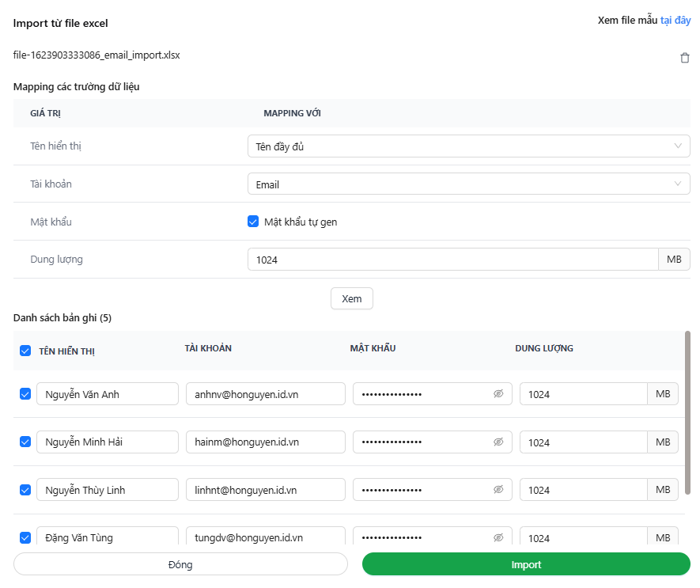Edit the Dung lượng 1024 mapping field
The height and width of the screenshot is (588, 700).
(453, 260)
